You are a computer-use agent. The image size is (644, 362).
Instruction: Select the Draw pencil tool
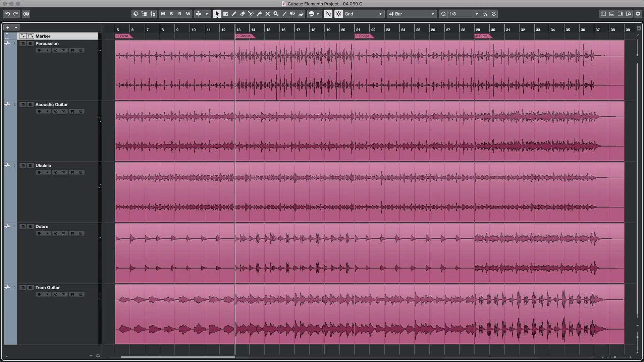coord(234,14)
